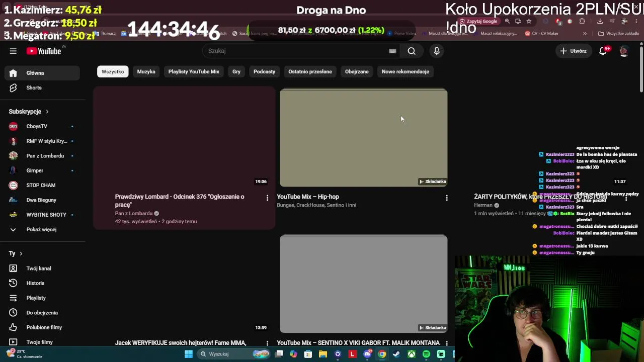This screenshot has width=644, height=362.
Task: Open the YouTube hamburger guide menu
Action: pos(13,51)
